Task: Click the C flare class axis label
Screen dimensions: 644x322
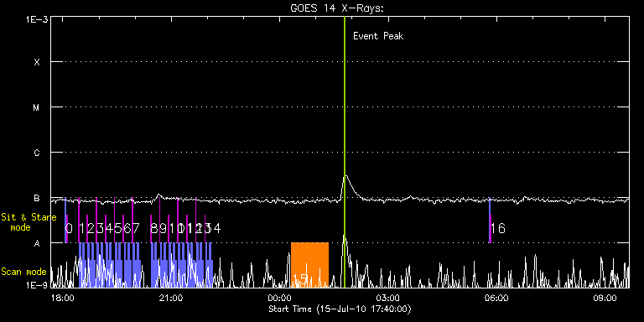Action: (x=37, y=153)
